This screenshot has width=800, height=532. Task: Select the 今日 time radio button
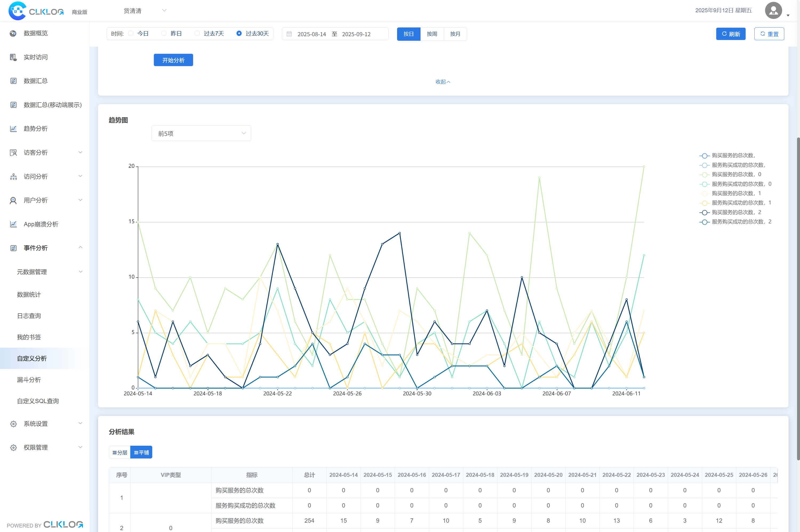coord(131,34)
